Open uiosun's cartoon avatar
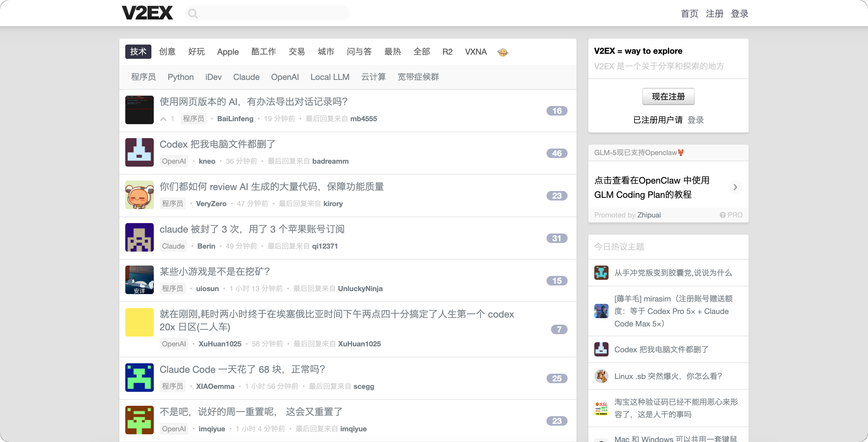Image resolution: width=868 pixels, height=442 pixels. pos(140,280)
